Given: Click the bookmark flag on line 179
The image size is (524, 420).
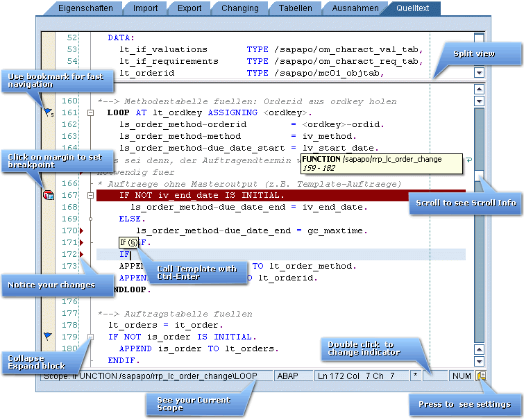Looking at the screenshot, I should [48, 336].
